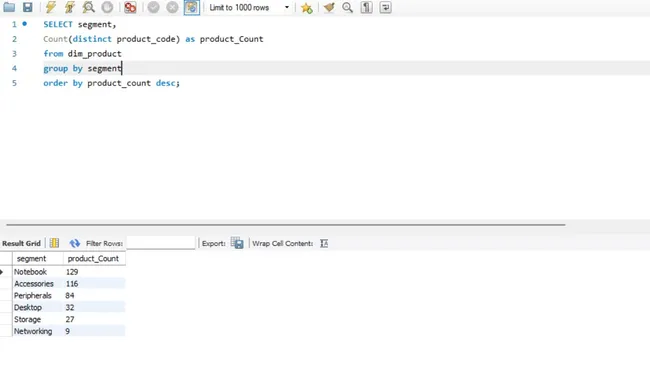Image resolution: width=650 pixels, height=366 pixels.
Task: Click the 'desc;' text on line 5
Action: [168, 83]
